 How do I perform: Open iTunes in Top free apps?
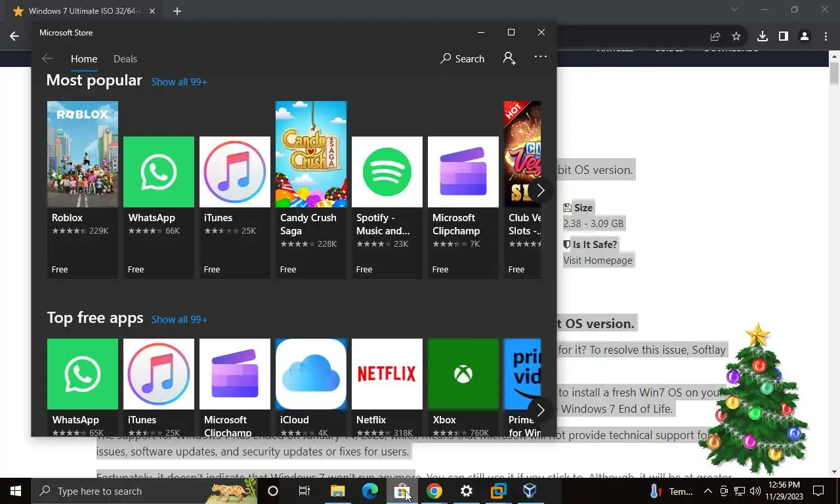(159, 387)
